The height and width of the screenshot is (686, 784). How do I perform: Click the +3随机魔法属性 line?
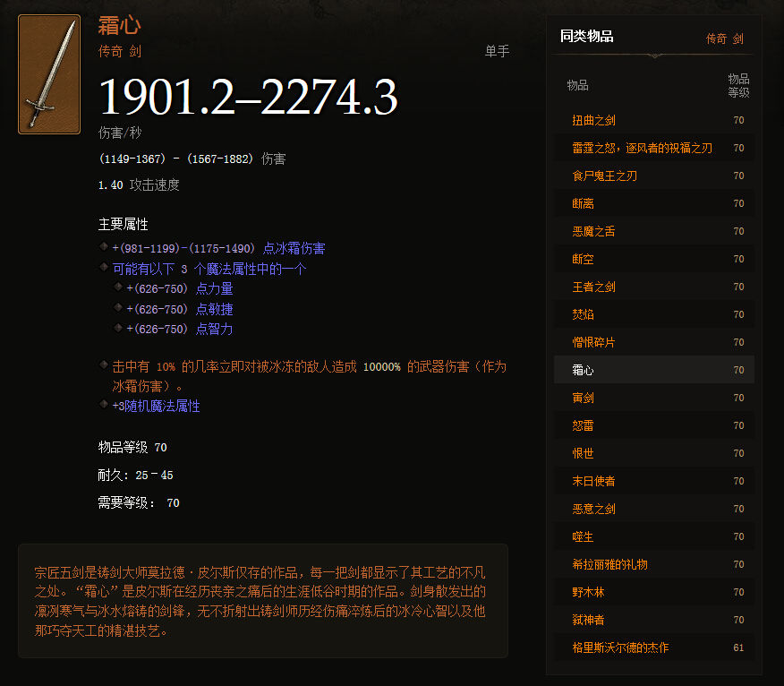pyautogui.click(x=156, y=406)
